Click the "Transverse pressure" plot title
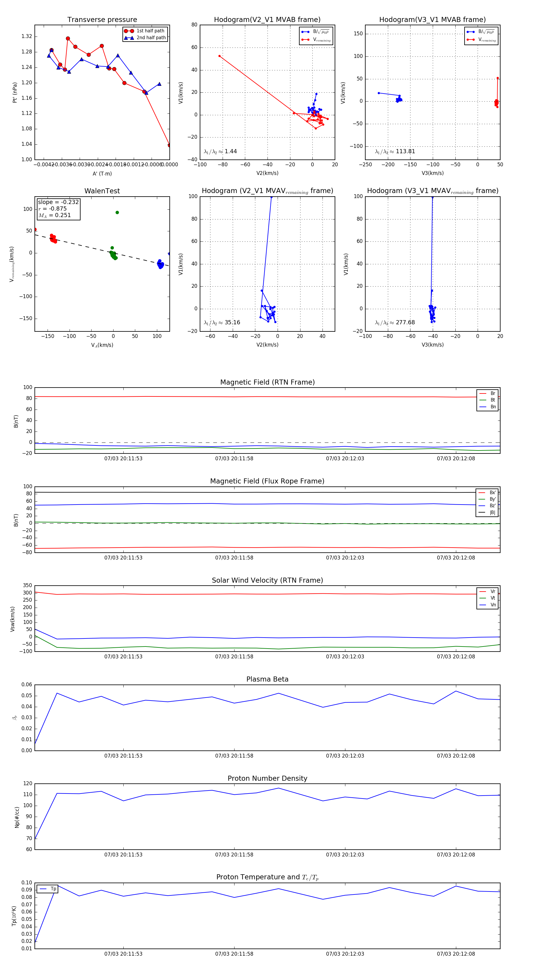The image size is (535, 980). tap(102, 19)
